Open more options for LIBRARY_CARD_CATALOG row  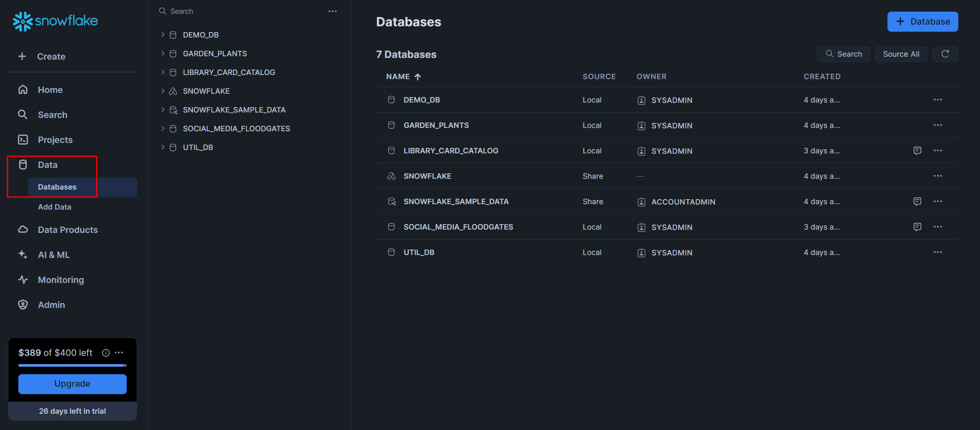coord(938,151)
